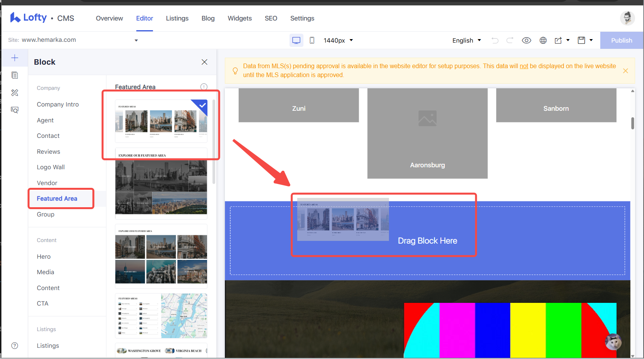The height and width of the screenshot is (359, 644).
Task: Open the add block plus icon
Action: tap(15, 58)
